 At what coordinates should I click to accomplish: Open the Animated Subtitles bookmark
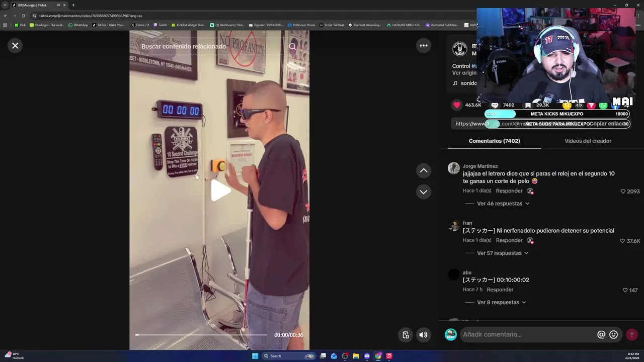pyautogui.click(x=442, y=25)
